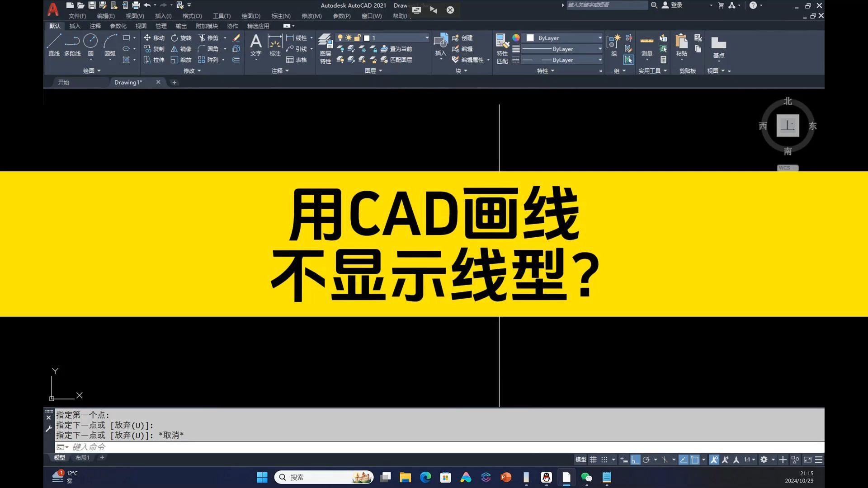Expand the Properties (特性) panel

tap(545, 71)
